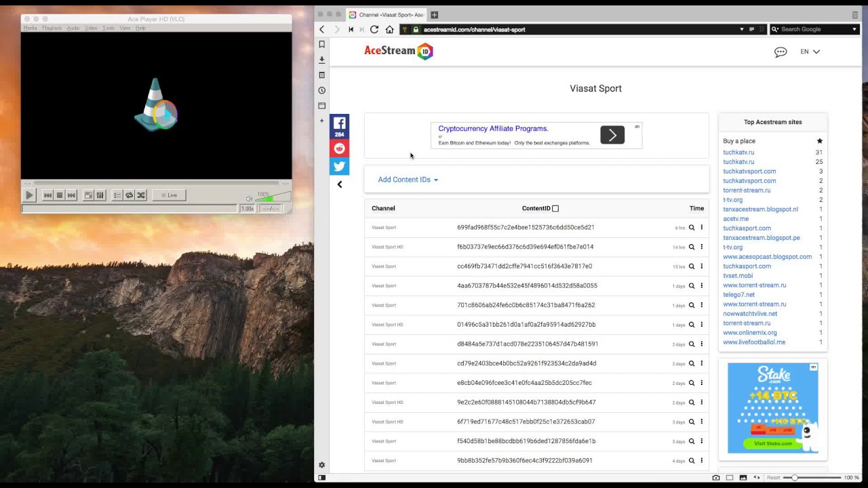Open more options for 701c8606ab24 row

pos(702,306)
